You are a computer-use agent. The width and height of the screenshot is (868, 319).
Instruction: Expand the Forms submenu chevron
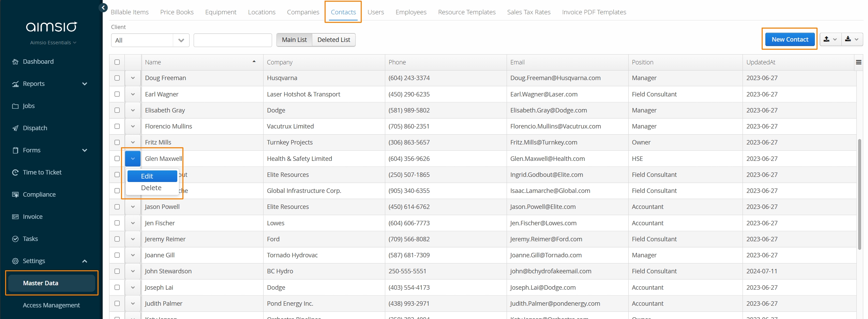85,150
